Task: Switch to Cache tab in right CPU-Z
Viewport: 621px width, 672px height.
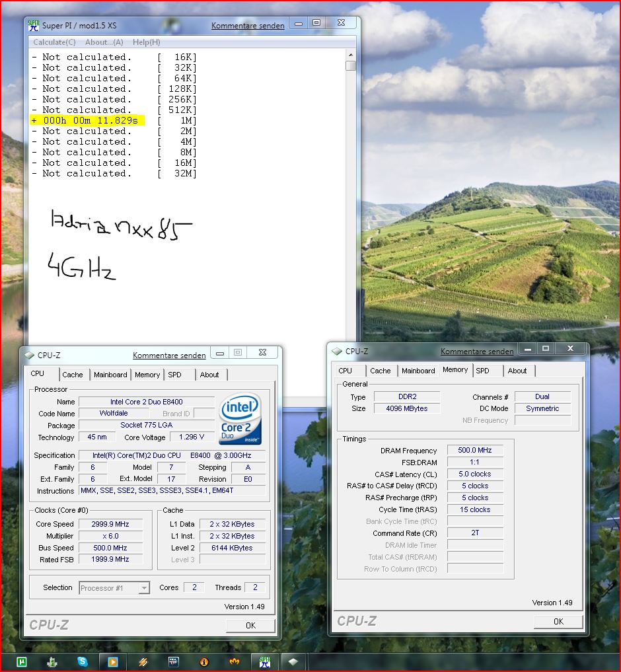Action: [x=380, y=371]
